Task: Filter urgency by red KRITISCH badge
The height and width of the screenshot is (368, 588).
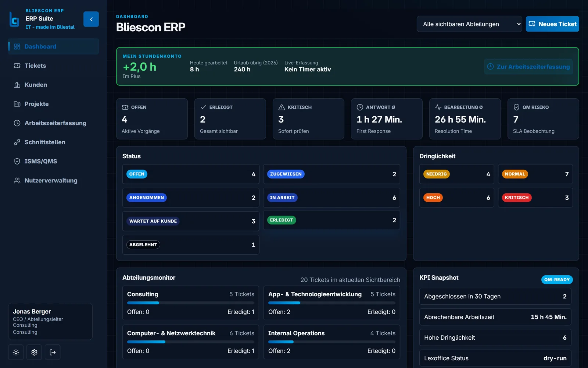Action: (x=517, y=198)
